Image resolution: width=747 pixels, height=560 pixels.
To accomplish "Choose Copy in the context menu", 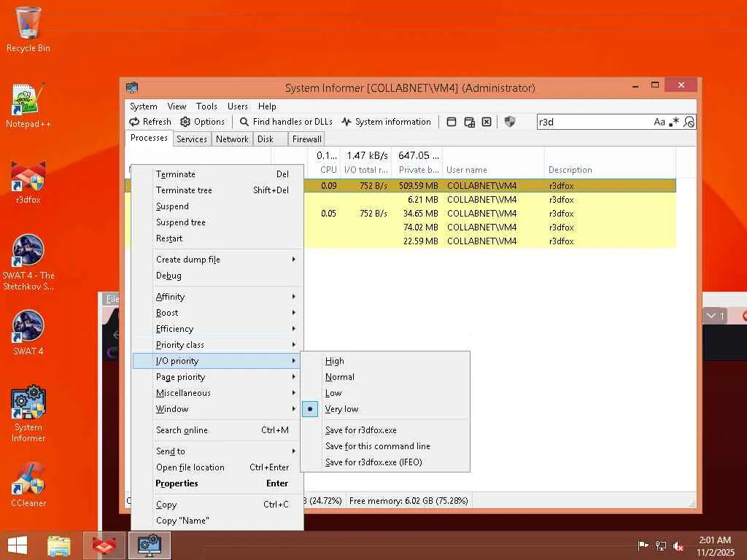I will pos(217,505).
